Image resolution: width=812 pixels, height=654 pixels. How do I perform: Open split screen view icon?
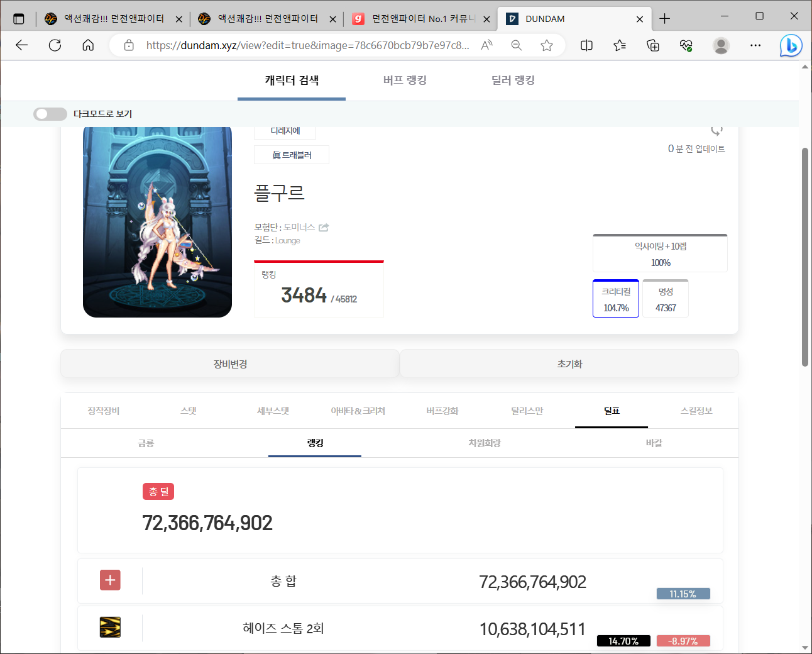[x=586, y=45]
